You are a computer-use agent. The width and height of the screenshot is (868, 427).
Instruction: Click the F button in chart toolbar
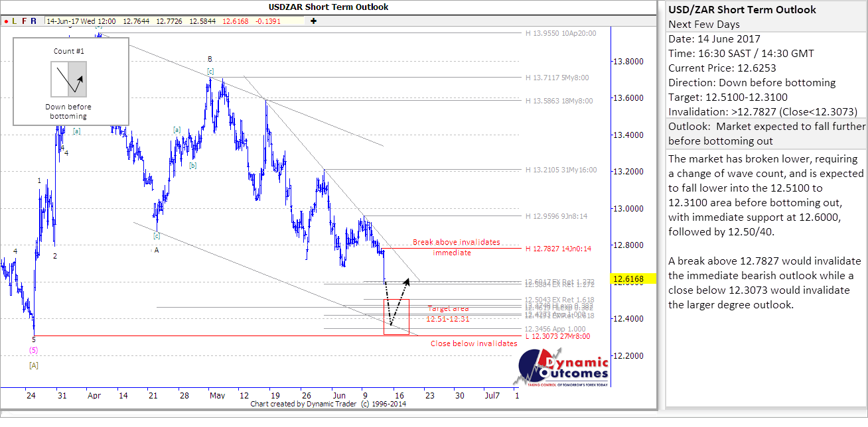tap(24, 21)
